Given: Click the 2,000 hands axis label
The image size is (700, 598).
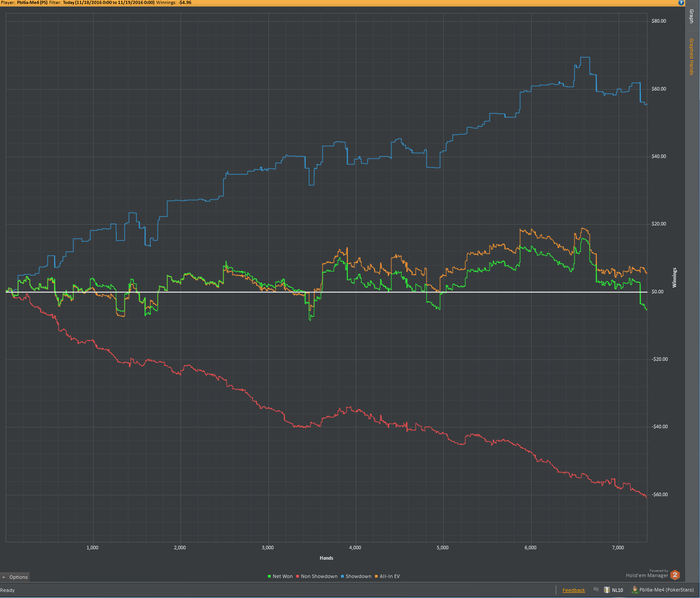Looking at the screenshot, I should click(180, 548).
